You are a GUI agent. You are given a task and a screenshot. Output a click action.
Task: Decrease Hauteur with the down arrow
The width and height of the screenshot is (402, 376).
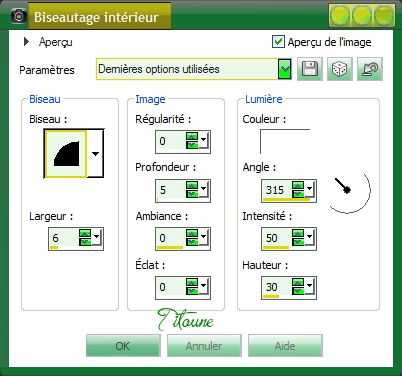pos(298,291)
